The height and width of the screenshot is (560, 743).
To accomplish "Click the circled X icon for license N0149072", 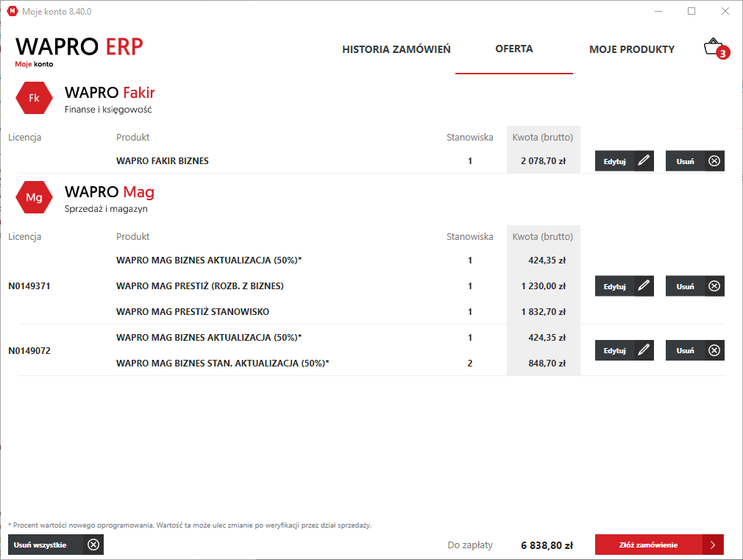I will click(x=714, y=350).
